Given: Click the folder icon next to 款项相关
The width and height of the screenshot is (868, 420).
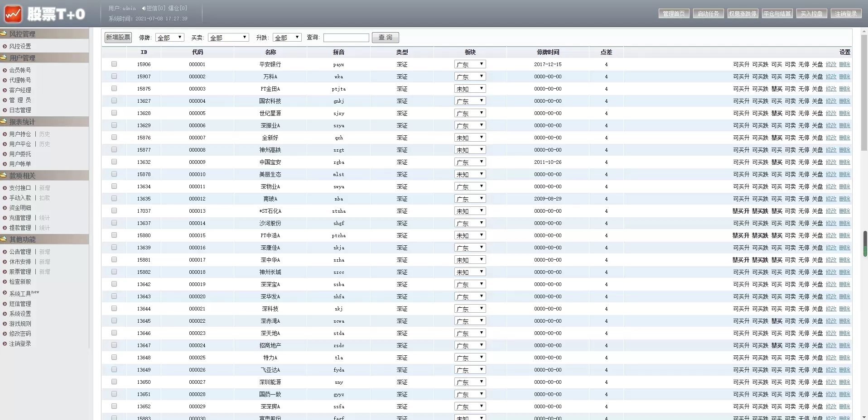Looking at the screenshot, I should 4,175.
